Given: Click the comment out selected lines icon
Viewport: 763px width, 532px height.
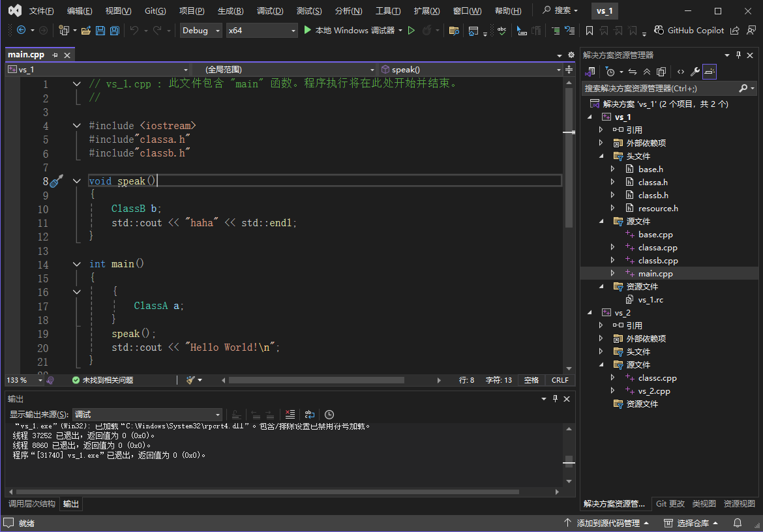Looking at the screenshot, I should [555, 31].
